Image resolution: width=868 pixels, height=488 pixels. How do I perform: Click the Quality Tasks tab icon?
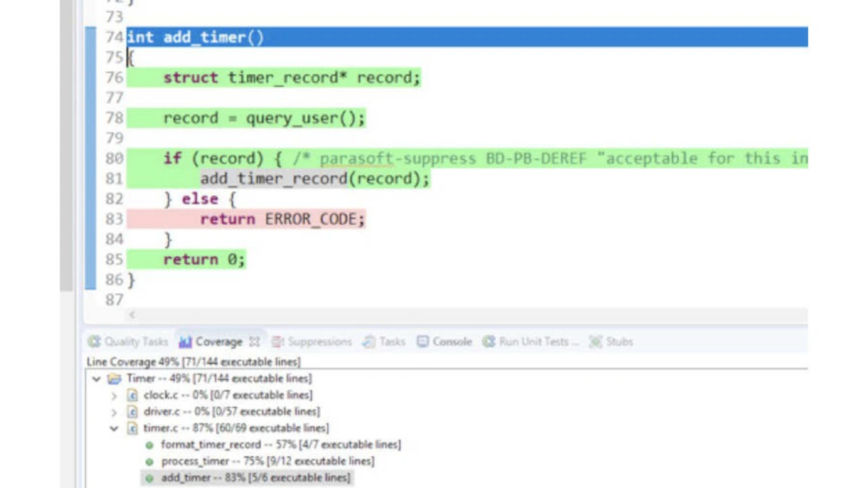point(94,342)
